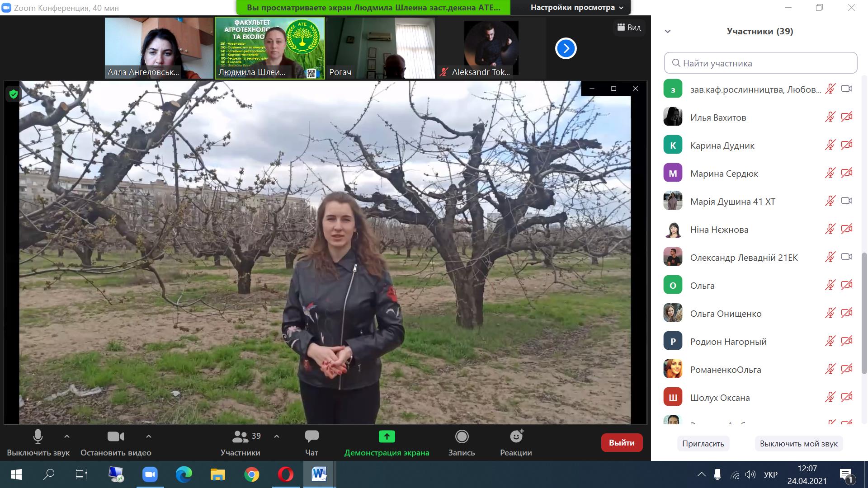868x488 pixels.
Task: Expand video options arrow beside camera
Action: [149, 436]
